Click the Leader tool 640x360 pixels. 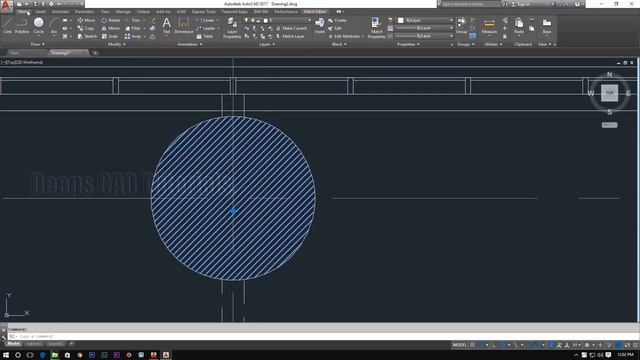(206, 28)
